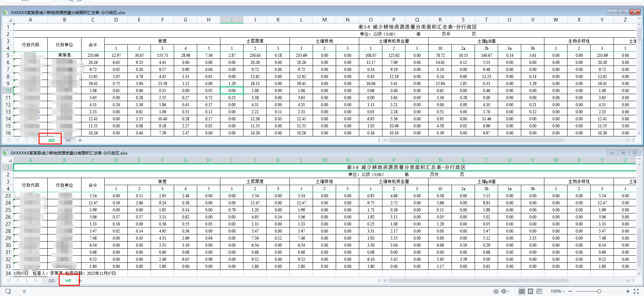
Task: Click the 土壤有机质含量 header in the top window
Action: [394, 41]
